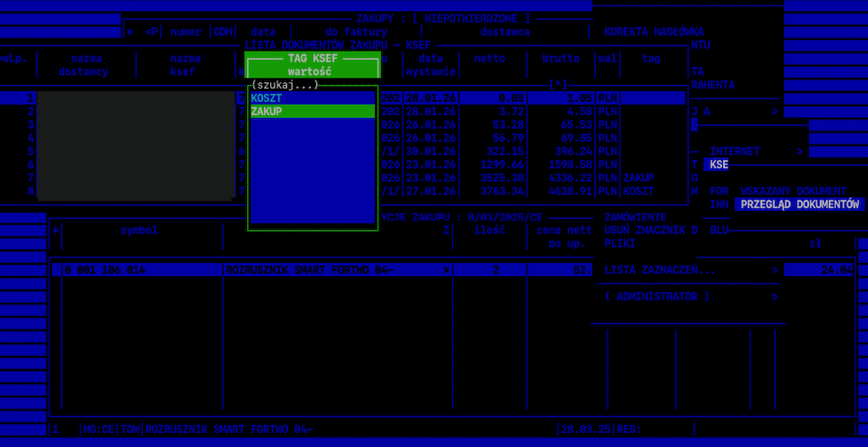The width and height of the screenshot is (868, 447).
Task: Select WSKAZANY DOKUMENT option
Action: [793, 191]
